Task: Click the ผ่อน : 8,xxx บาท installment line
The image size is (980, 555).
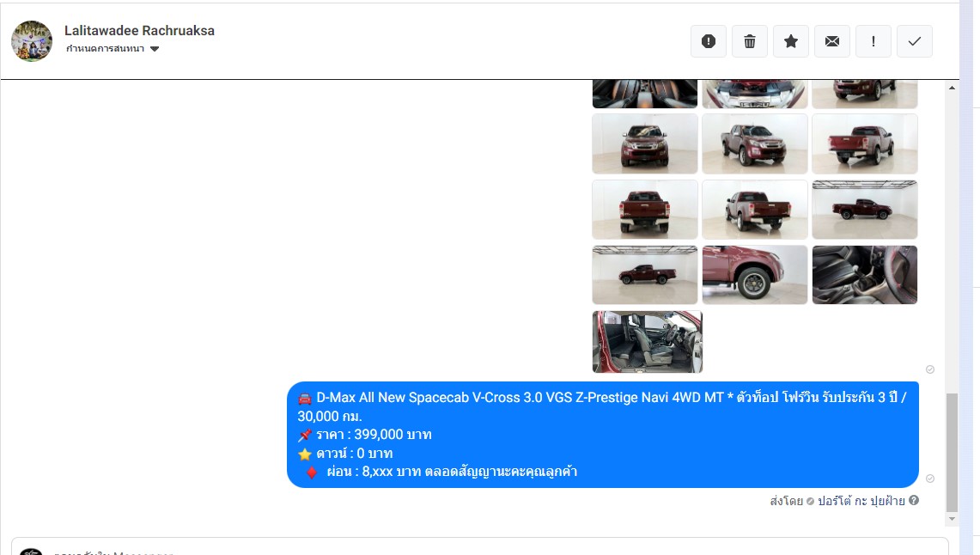Action: click(451, 472)
